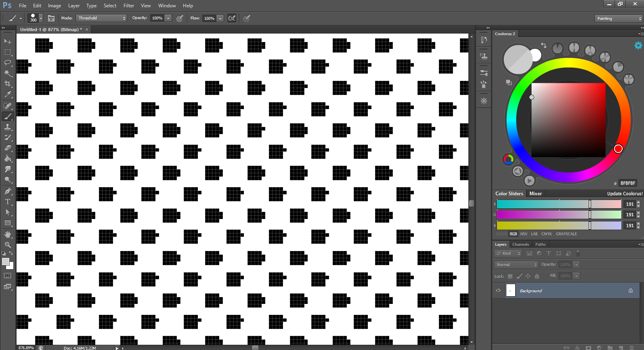Toggle pixel layer filter in Layers panel
This screenshot has height=350, width=644.
(529, 253)
